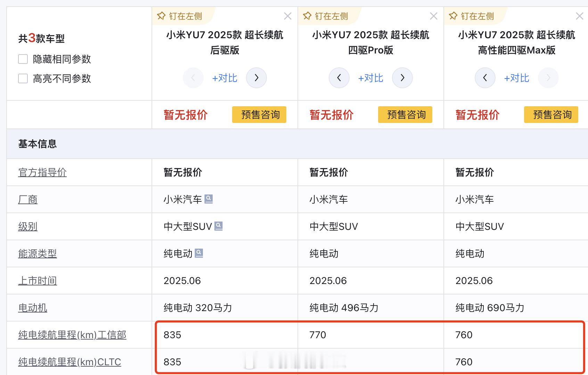Show previous model in Max版 column

[x=485, y=78]
